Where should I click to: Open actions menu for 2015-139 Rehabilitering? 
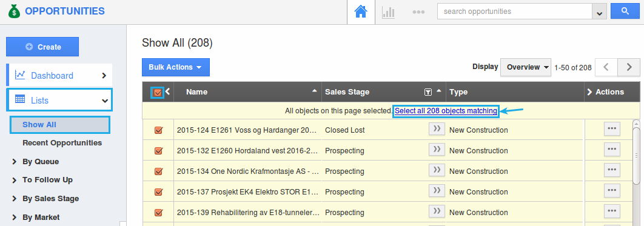point(612,211)
